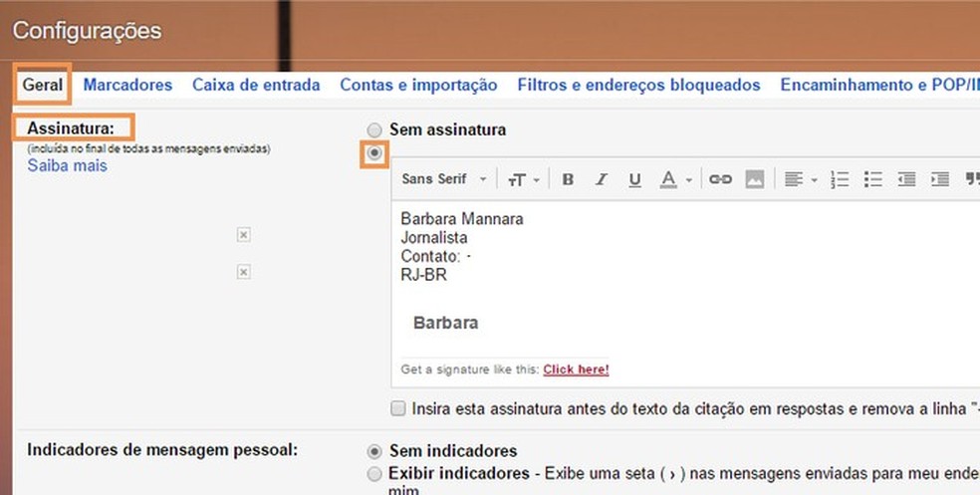
Task: Click the Assinatura: section label
Action: (71, 128)
